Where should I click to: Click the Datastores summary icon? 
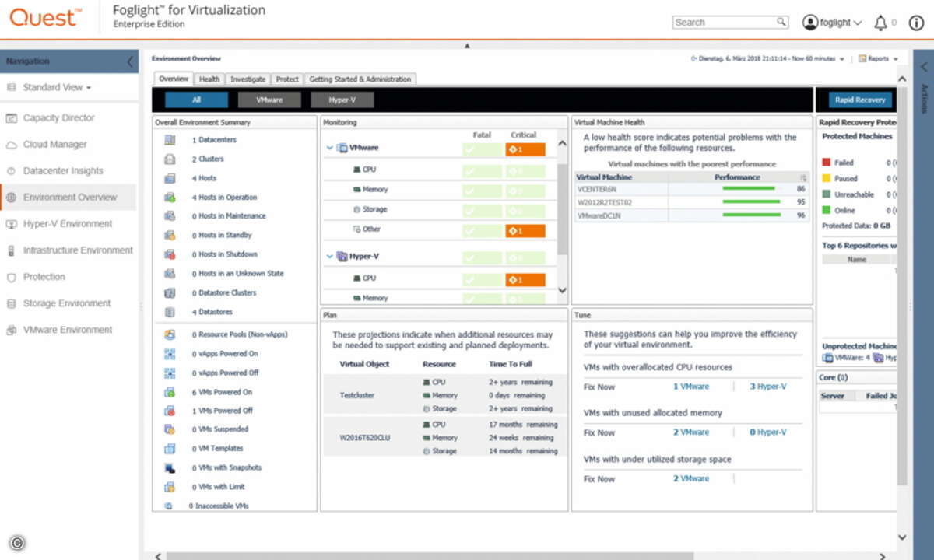170,312
